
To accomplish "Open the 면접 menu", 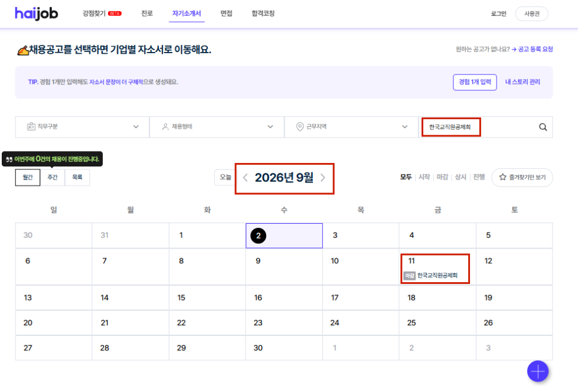I will click(x=226, y=14).
